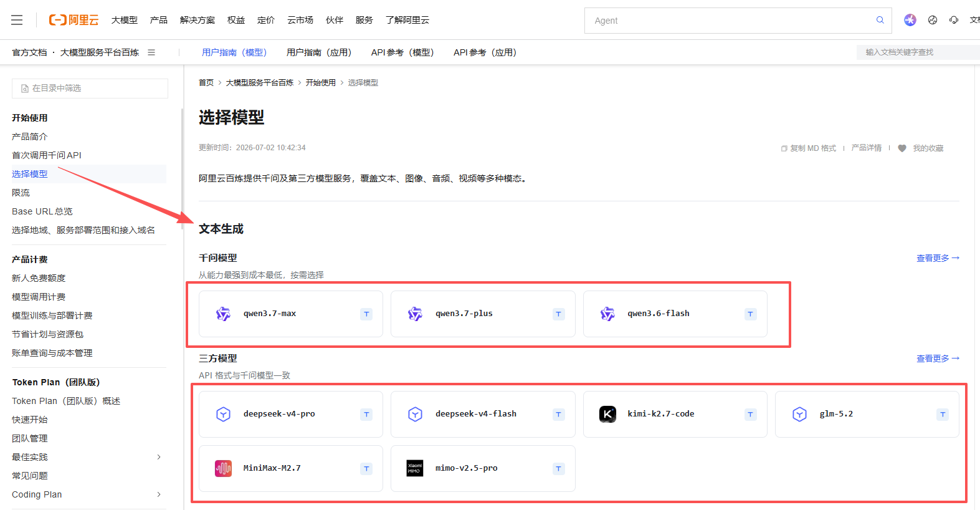Open Base URL 总览 in sidebar
Viewport: 980px width, 510px height.
[x=42, y=211]
